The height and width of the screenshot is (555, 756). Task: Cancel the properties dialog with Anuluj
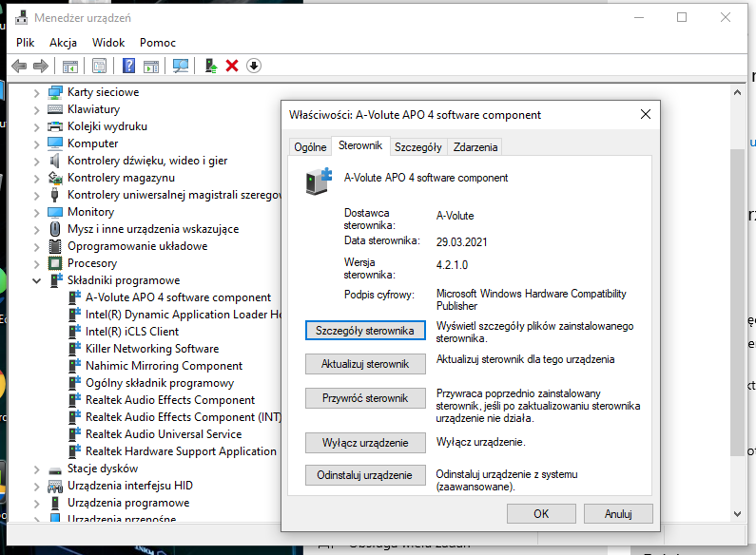click(618, 513)
